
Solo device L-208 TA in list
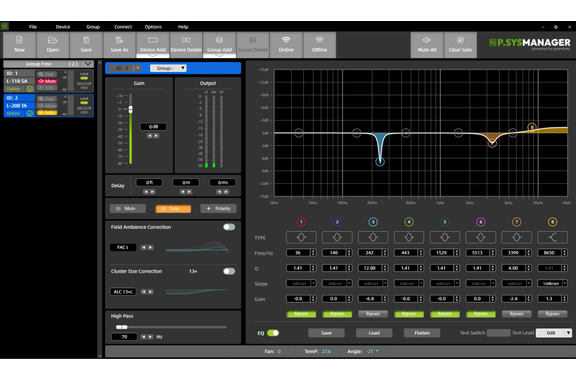pos(47,113)
